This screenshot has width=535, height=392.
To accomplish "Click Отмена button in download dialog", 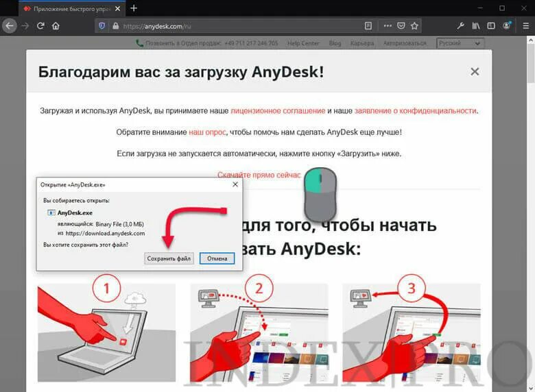I will tap(217, 258).
